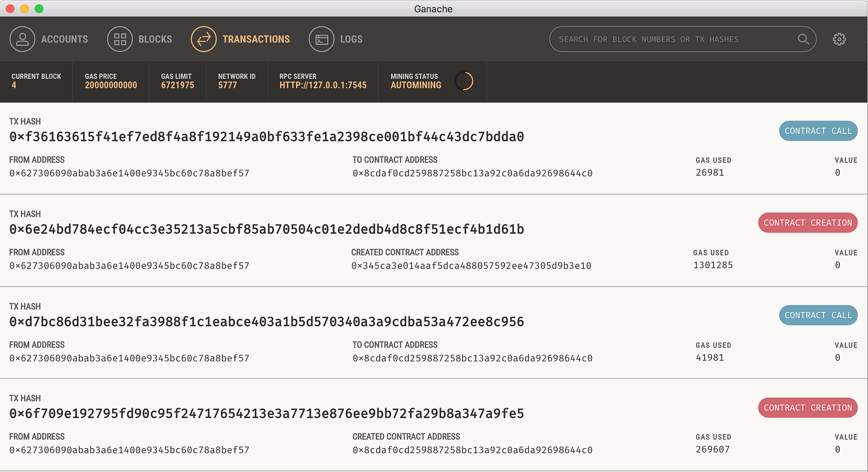
Task: Click the value 0 in 0x6e24bd transaction
Action: point(838,265)
